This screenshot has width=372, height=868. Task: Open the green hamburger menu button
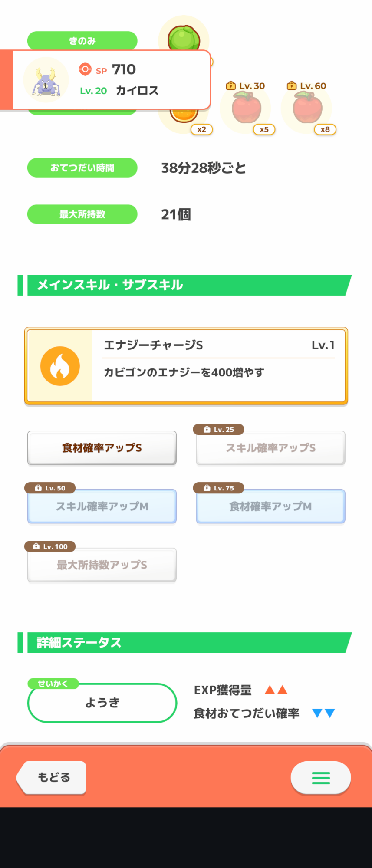pyautogui.click(x=321, y=778)
